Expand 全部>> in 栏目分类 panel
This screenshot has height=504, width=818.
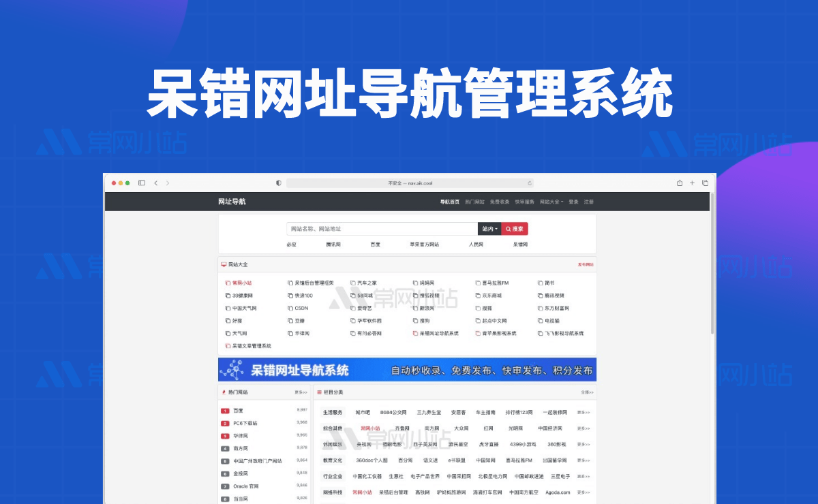tap(587, 392)
